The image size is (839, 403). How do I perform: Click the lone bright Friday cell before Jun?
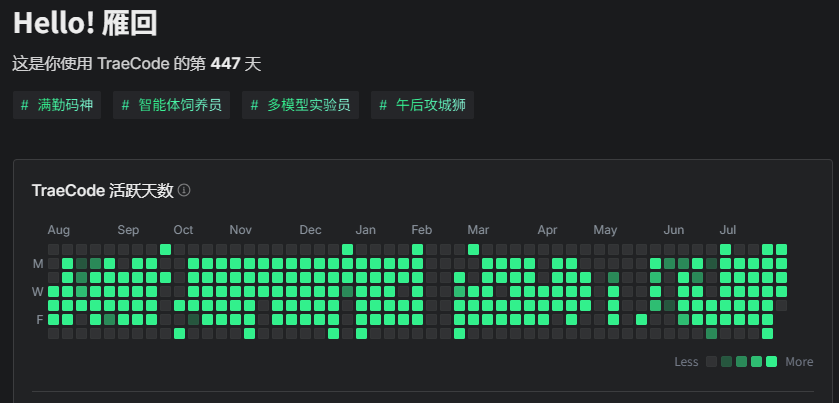642,320
